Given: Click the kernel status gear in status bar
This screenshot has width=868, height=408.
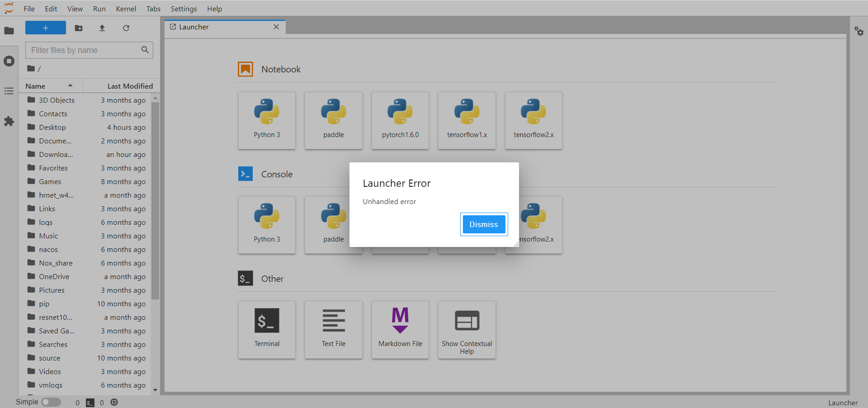Looking at the screenshot, I should coord(114,402).
